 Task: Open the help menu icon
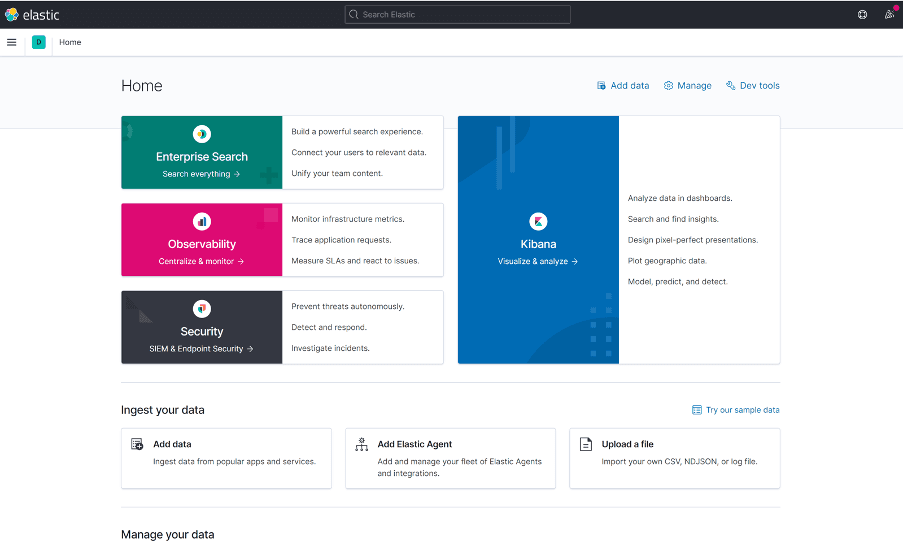click(862, 14)
